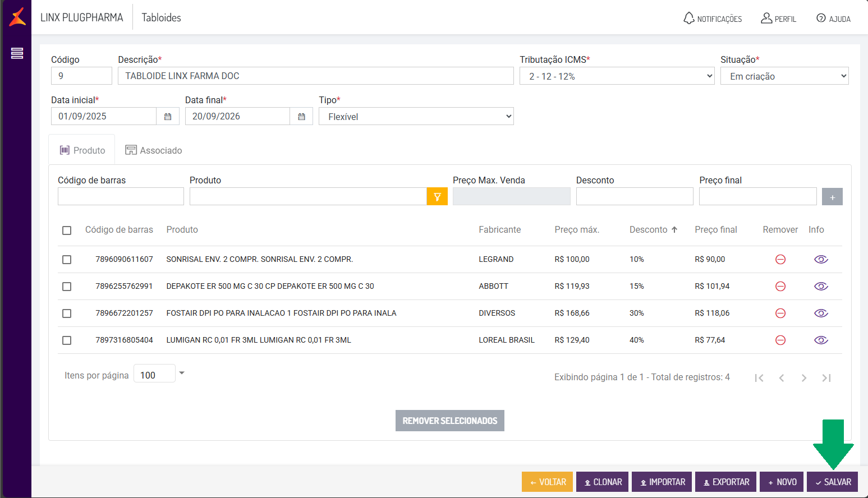Click the Voltar button
Image resolution: width=868 pixels, height=498 pixels.
(x=547, y=482)
